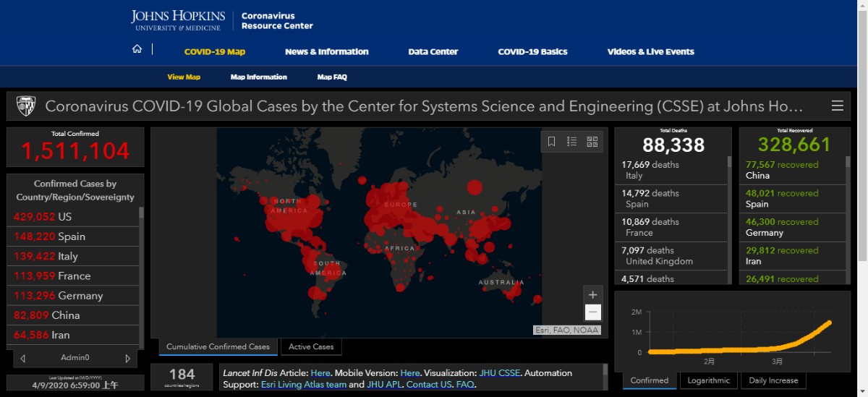The image size is (868, 397).
Task: Open the basemap gallery grid icon
Action: [592, 141]
